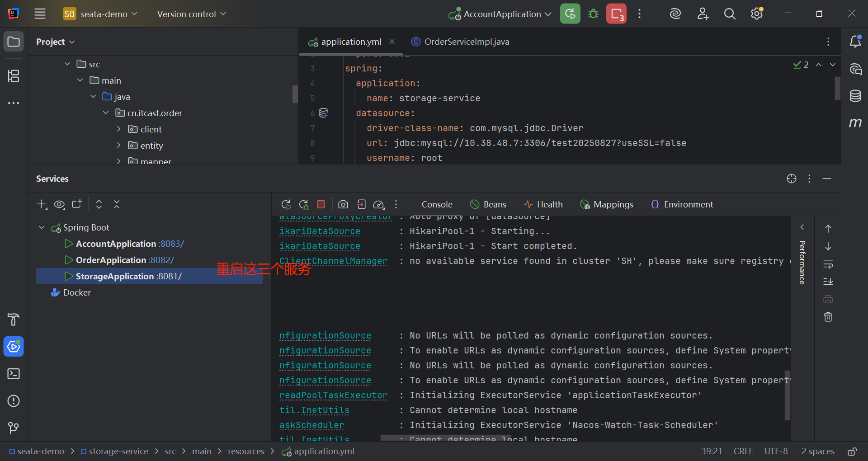Expand the client package
Image resolution: width=868 pixels, height=461 pixels.
pos(118,129)
